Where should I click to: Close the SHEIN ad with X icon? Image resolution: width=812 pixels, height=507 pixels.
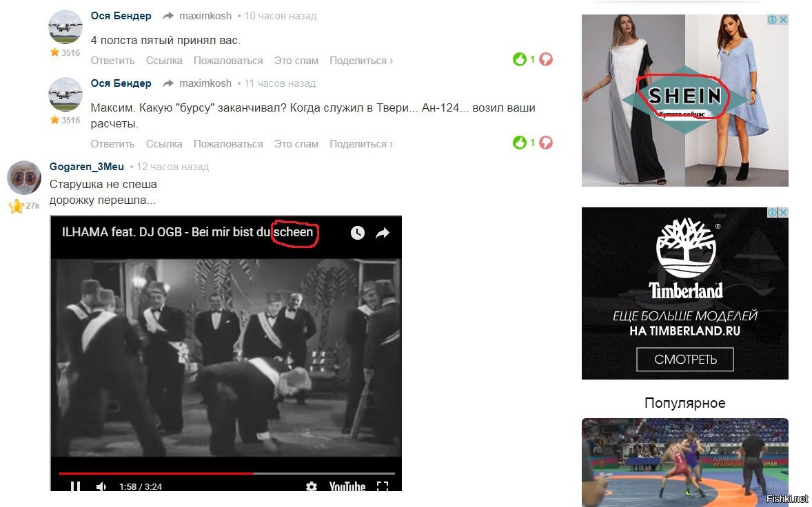tap(784, 20)
